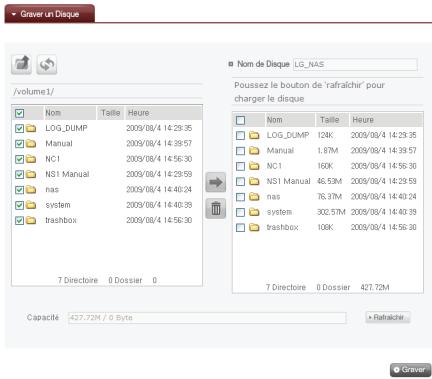Click the 1.87M size of Manual

click(327, 150)
